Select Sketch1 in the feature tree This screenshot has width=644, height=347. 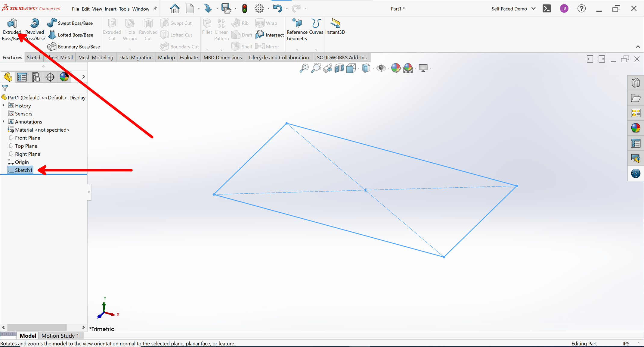(23, 170)
